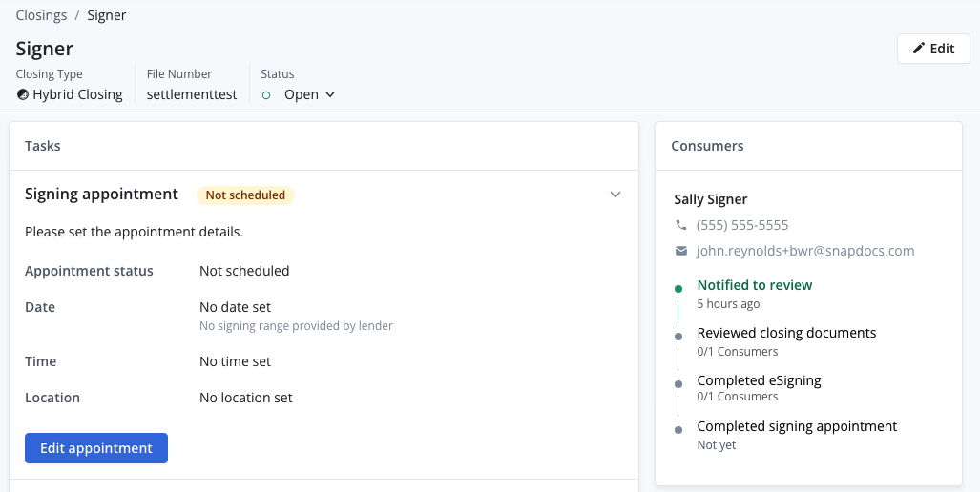980x492 pixels.
Task: Click Completed signing appointment text
Action: pyautogui.click(x=797, y=426)
